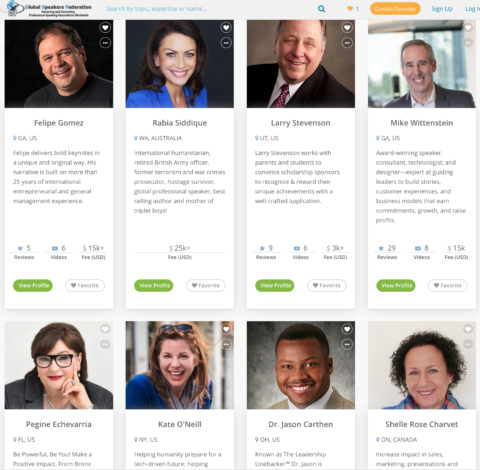Click the Global Speakers Federation logo

point(49,9)
